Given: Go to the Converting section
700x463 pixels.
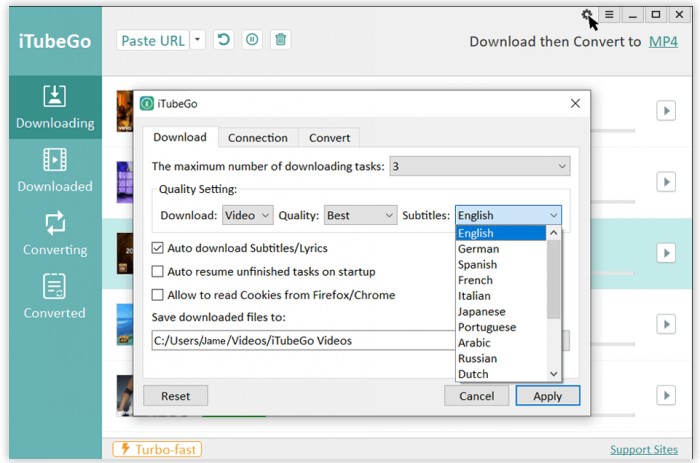Looking at the screenshot, I should (55, 233).
